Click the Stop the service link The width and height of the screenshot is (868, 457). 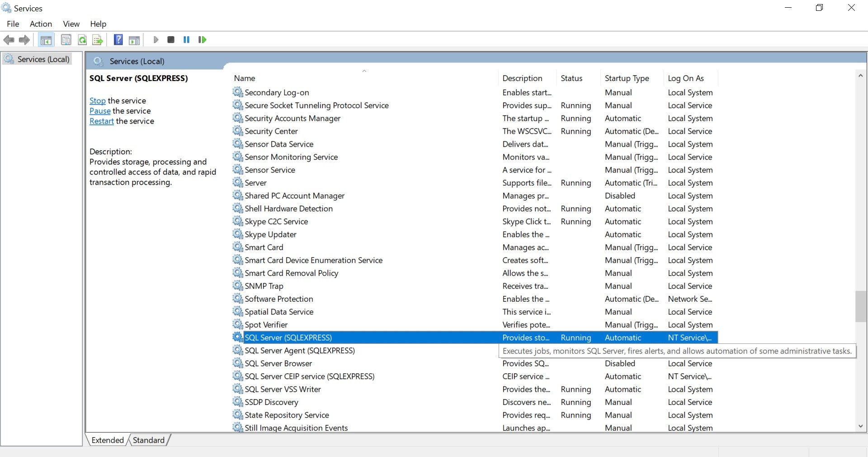point(97,100)
